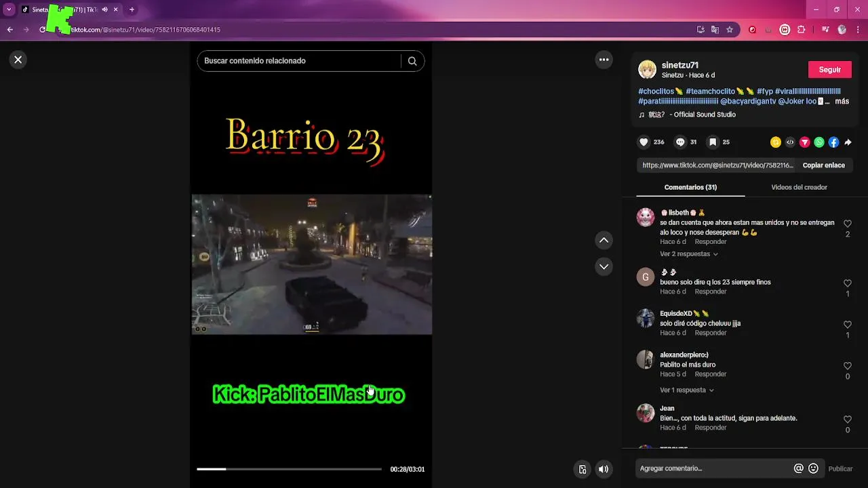868x488 pixels.
Task: Open Chrome three-dot menu
Action: coord(859,30)
